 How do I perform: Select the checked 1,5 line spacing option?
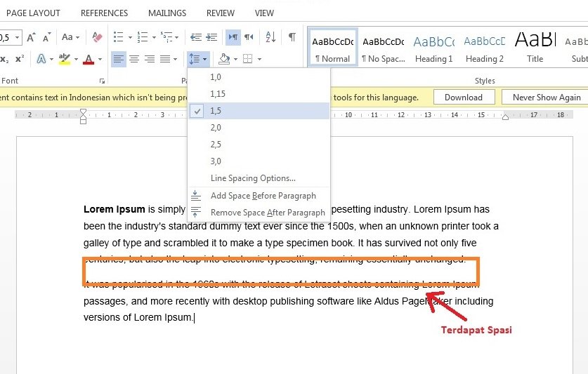pos(215,111)
